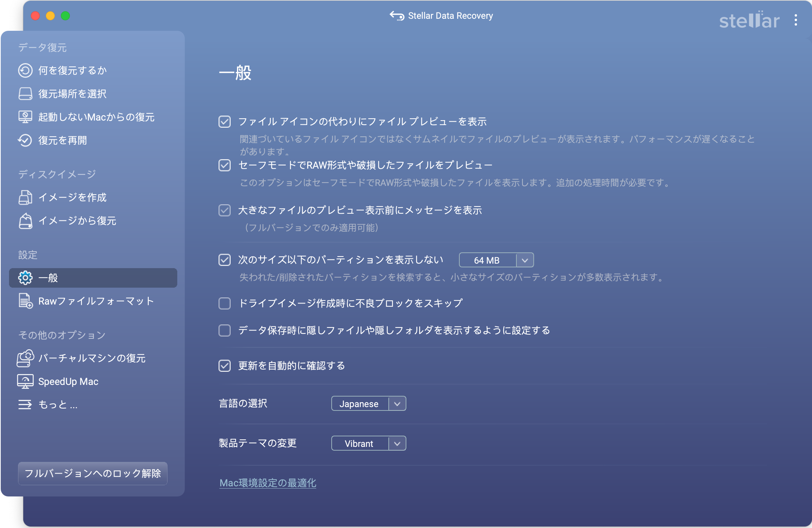812x528 pixels.
Task: Enable 隠しファイルや隠しフォルダを表示 checkbox
Action: click(225, 330)
